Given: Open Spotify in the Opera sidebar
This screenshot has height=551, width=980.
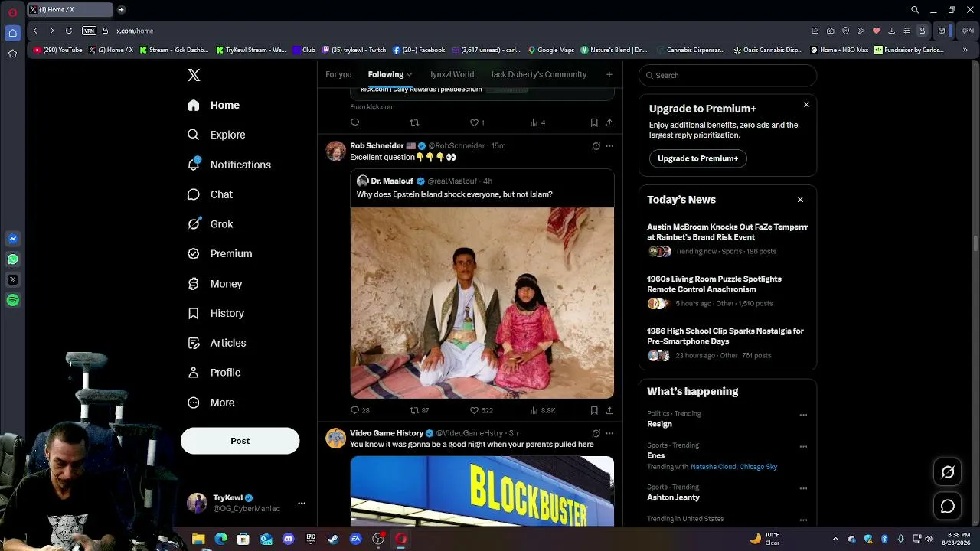Looking at the screenshot, I should [x=13, y=301].
